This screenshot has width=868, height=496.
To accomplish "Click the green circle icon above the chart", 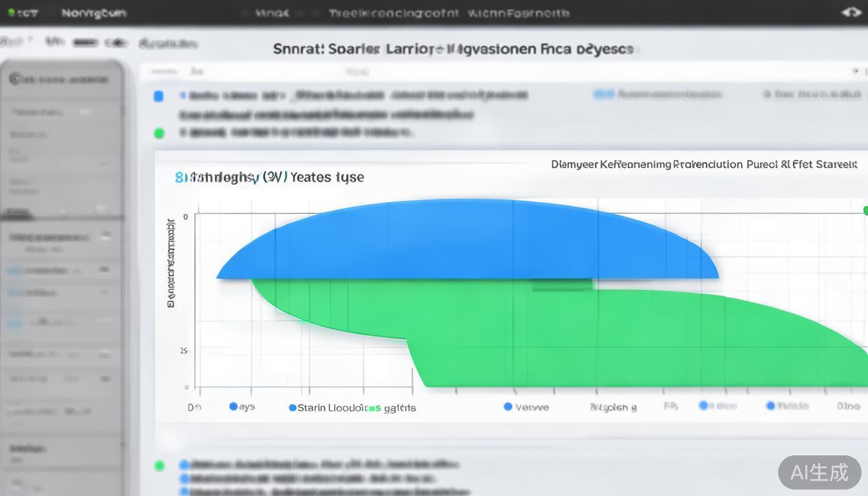I will pyautogui.click(x=159, y=133).
